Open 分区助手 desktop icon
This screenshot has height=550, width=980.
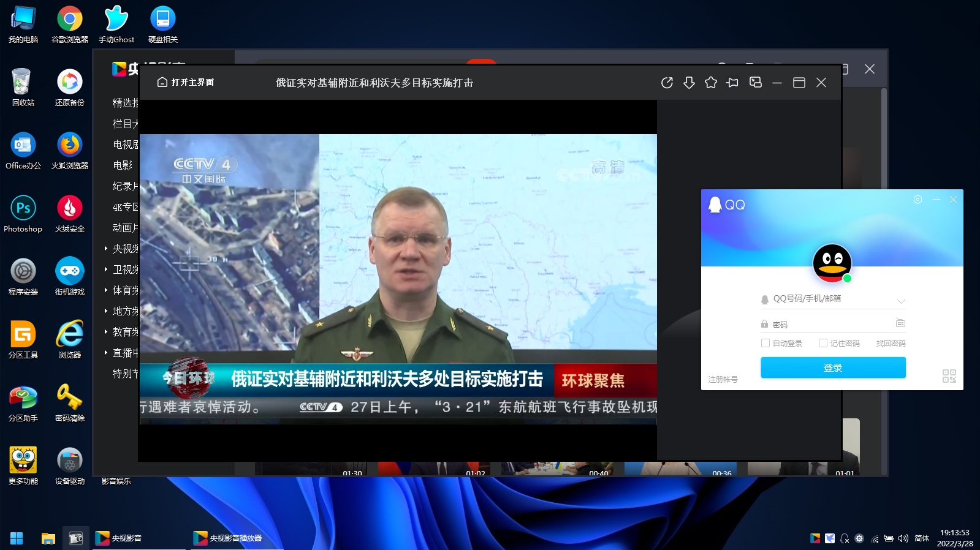(x=23, y=403)
